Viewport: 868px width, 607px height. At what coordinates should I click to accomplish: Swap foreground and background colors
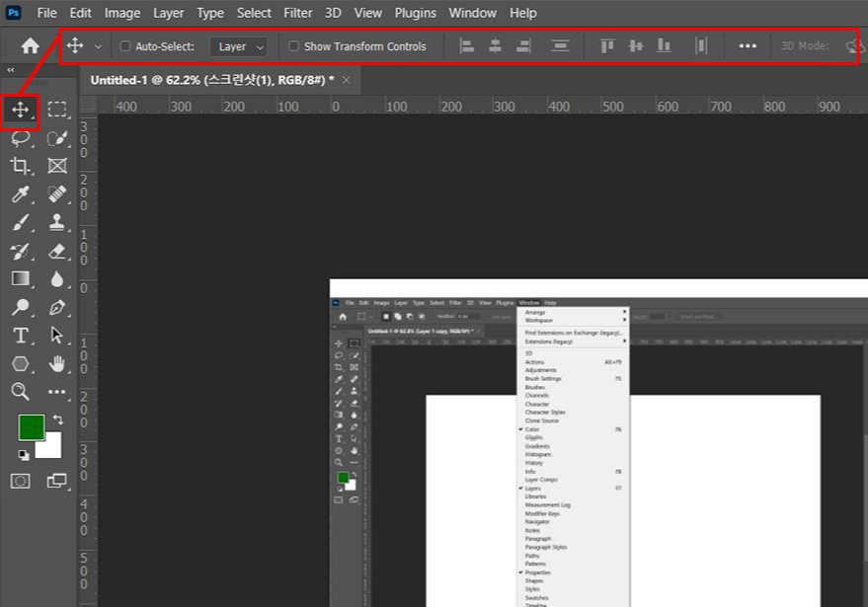coord(57,419)
